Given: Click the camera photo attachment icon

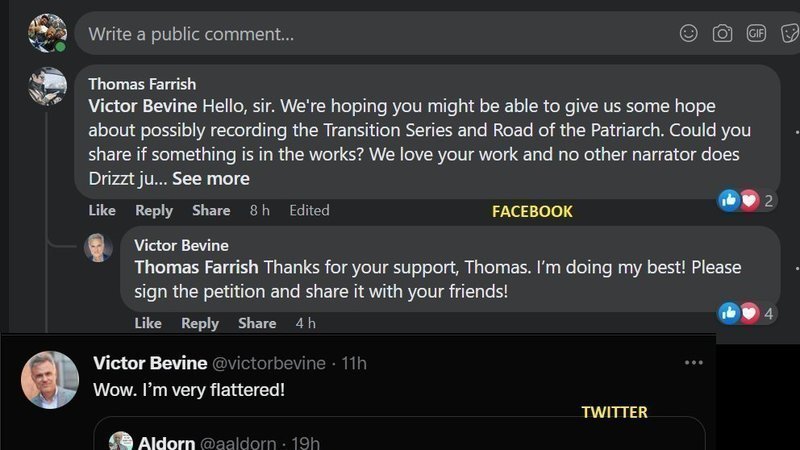Looking at the screenshot, I should [722, 33].
